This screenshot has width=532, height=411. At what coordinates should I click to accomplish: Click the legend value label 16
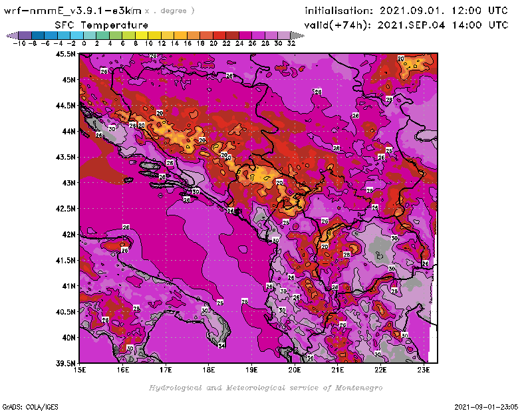pyautogui.click(x=188, y=43)
